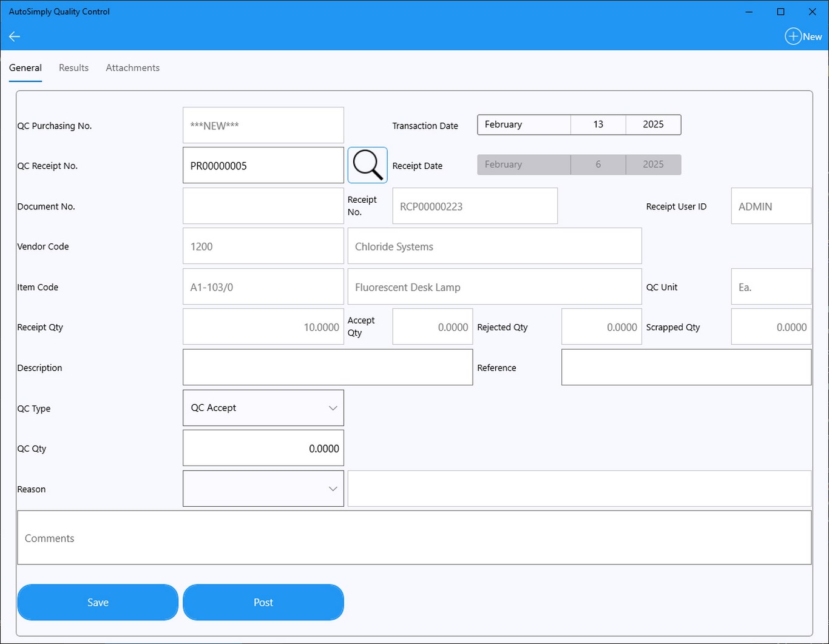Focus the Reference text field
829x644 pixels.
click(x=686, y=367)
